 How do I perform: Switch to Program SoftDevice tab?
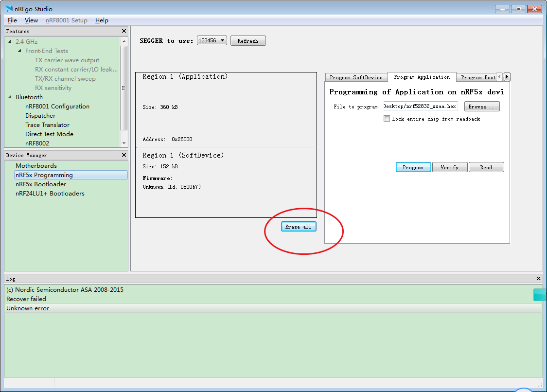pyautogui.click(x=356, y=77)
